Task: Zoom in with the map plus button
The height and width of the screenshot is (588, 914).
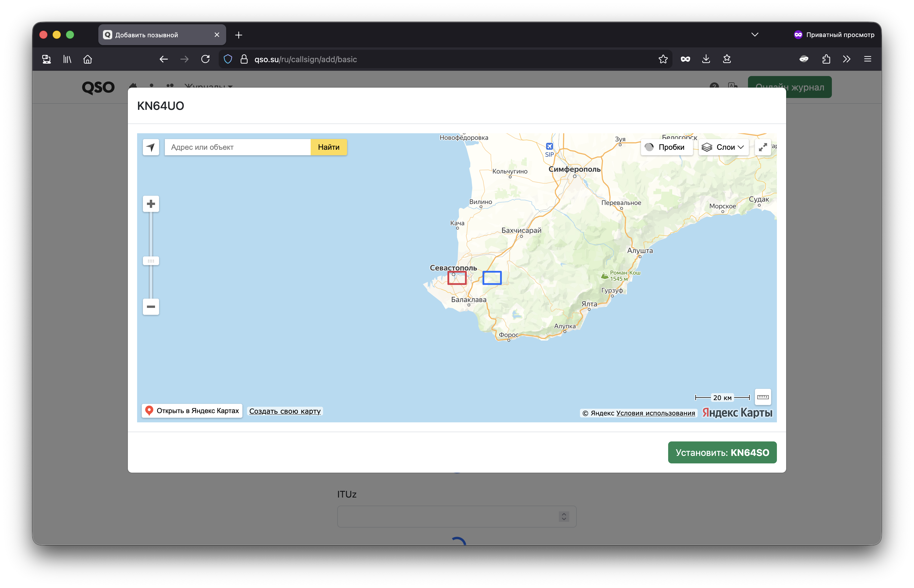Action: 151,204
